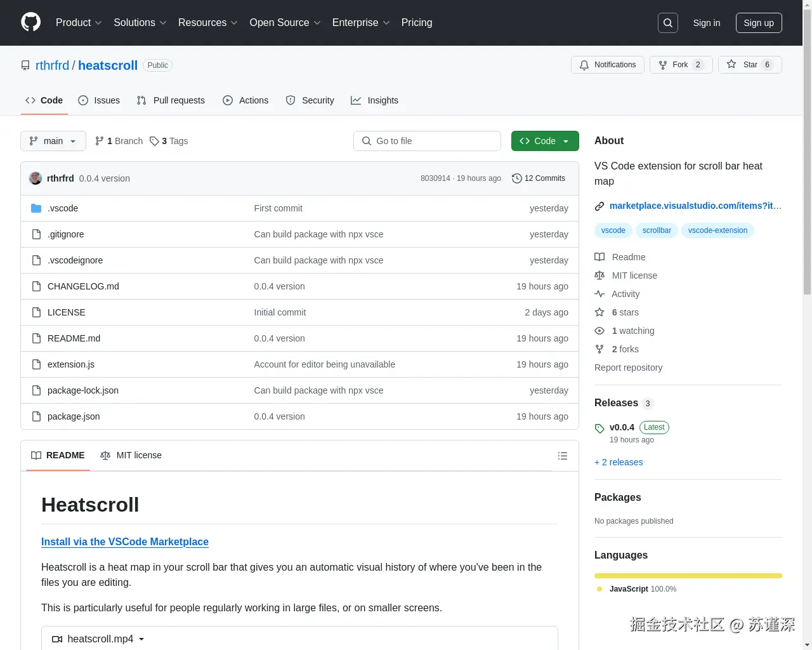This screenshot has width=812, height=650.
Task: Click the commit history clock icon
Action: 516,178
